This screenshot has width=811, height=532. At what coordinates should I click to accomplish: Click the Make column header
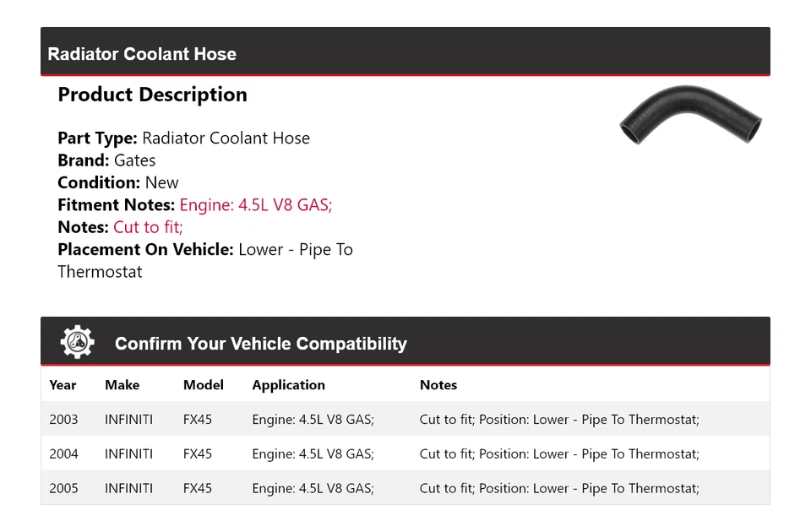tap(122, 385)
